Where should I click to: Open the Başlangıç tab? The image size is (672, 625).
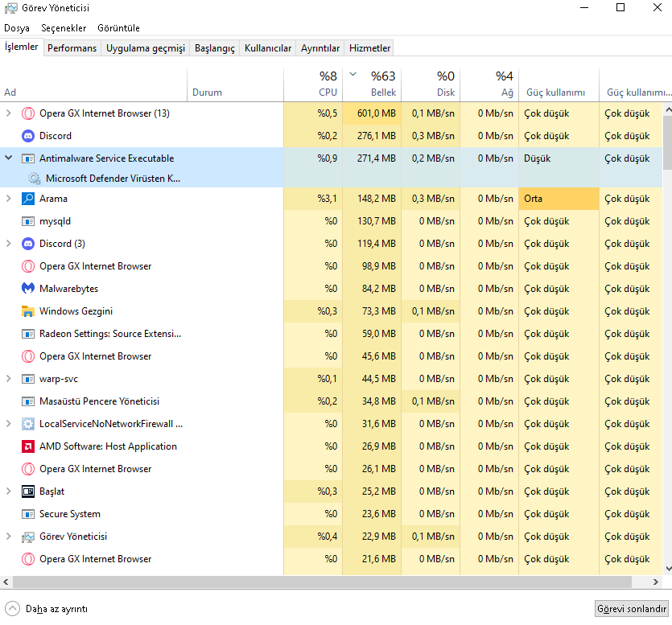click(x=214, y=48)
